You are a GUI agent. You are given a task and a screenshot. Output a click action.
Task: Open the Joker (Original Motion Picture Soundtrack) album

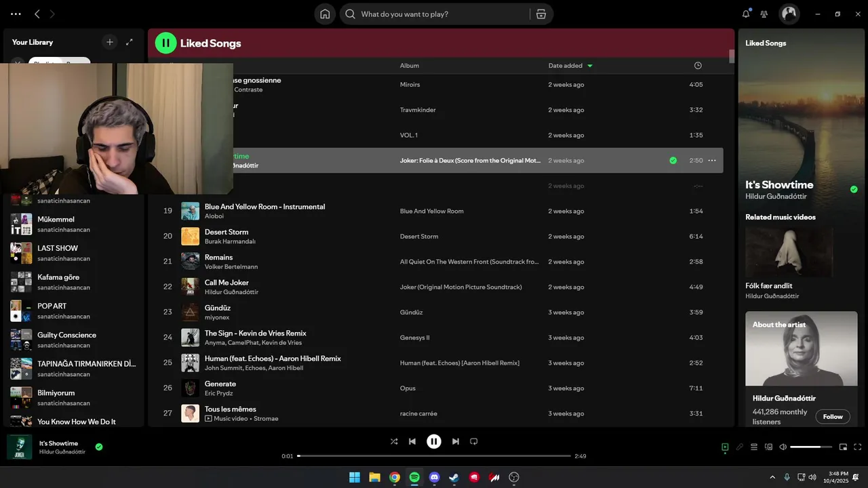pos(461,287)
